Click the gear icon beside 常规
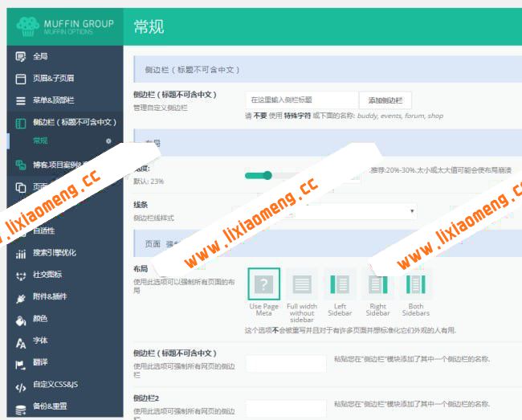This screenshot has height=420, width=522. point(108,141)
